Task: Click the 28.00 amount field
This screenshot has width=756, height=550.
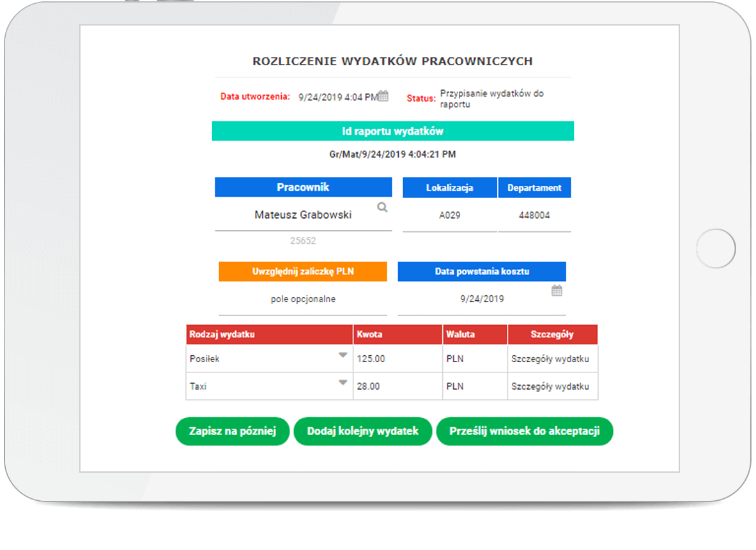Action: click(397, 386)
